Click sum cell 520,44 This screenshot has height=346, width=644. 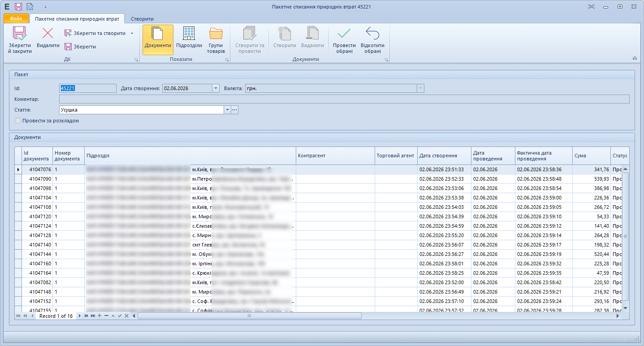coord(591,254)
